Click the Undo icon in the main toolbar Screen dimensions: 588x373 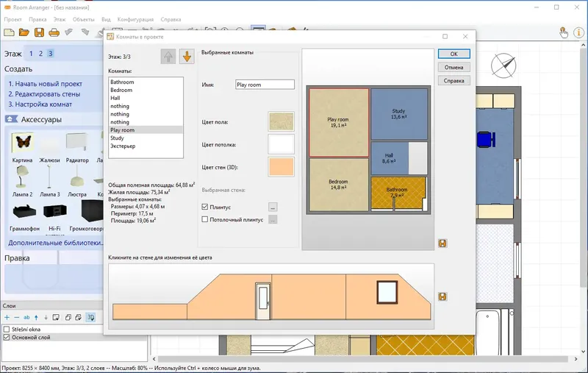(69, 32)
